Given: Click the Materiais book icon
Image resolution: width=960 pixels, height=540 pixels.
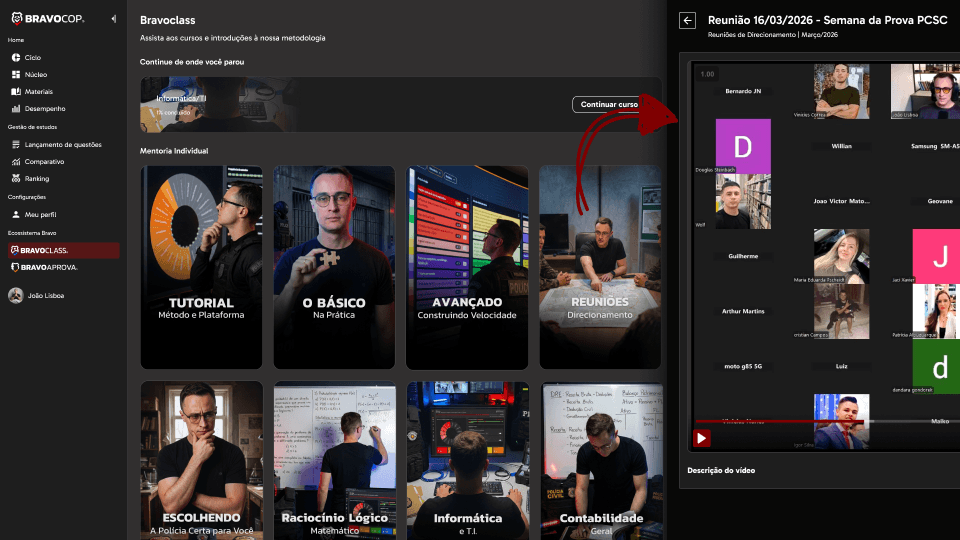Looking at the screenshot, I should tap(16, 92).
